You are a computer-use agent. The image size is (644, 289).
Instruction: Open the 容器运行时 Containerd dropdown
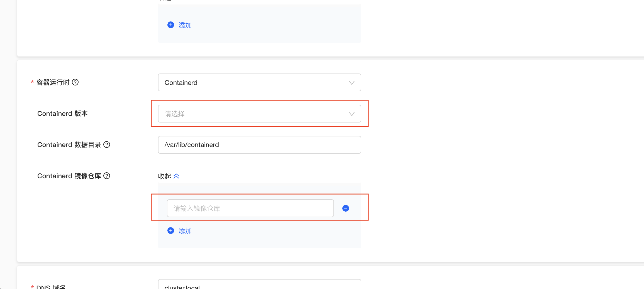pyautogui.click(x=259, y=82)
